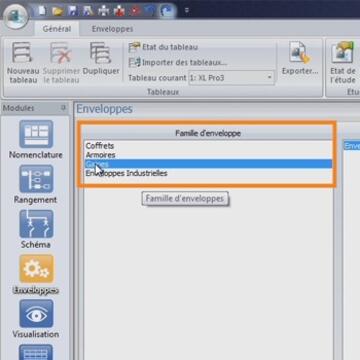Switch to the Enveloppes ribbon tab

pos(112,29)
